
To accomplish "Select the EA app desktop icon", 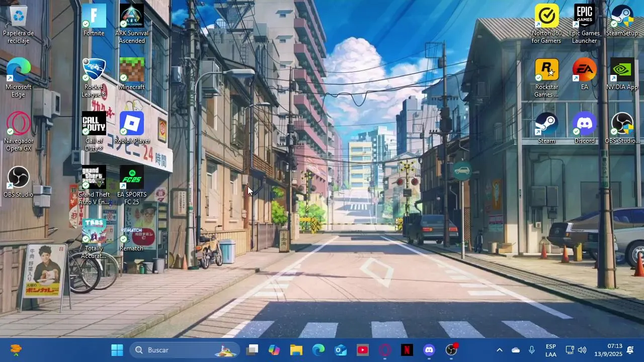I will click(585, 74).
